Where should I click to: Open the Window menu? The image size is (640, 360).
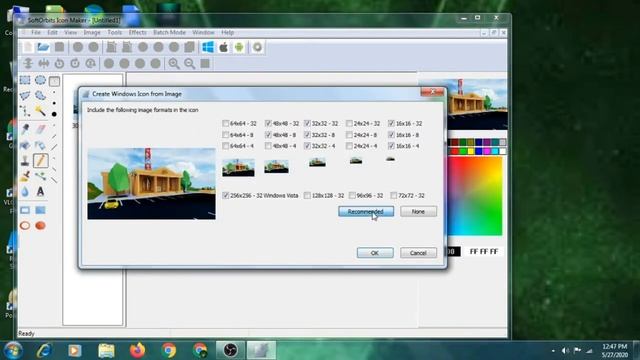(x=203, y=32)
